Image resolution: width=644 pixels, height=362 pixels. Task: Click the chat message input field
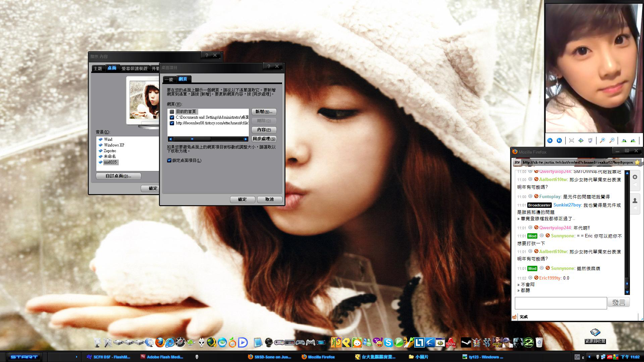coord(560,303)
